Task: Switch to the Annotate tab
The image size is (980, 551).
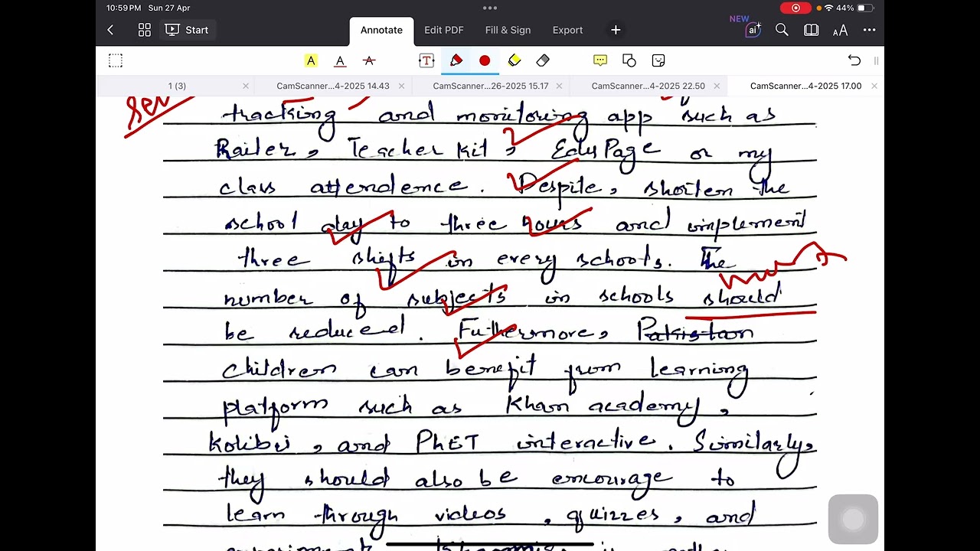Action: click(x=381, y=30)
